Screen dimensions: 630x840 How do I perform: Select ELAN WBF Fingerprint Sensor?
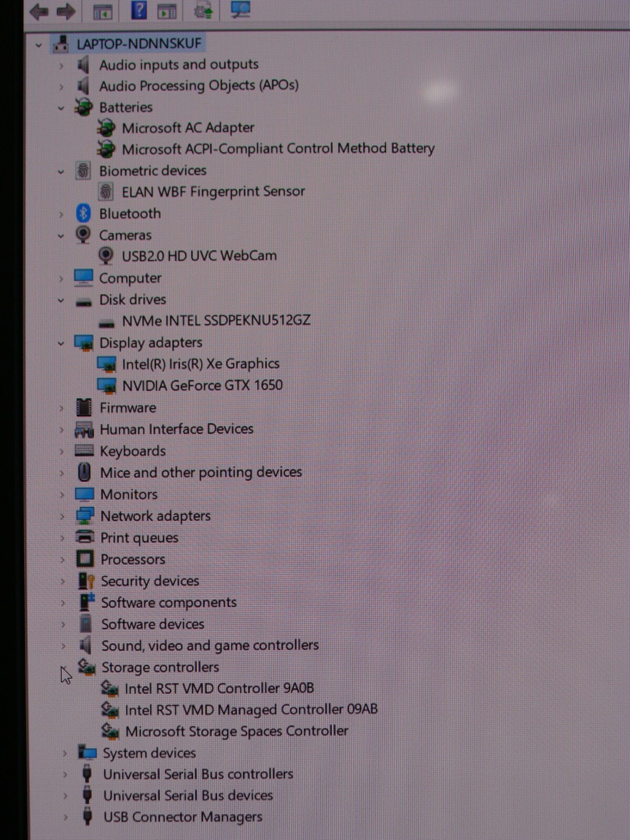click(x=213, y=191)
